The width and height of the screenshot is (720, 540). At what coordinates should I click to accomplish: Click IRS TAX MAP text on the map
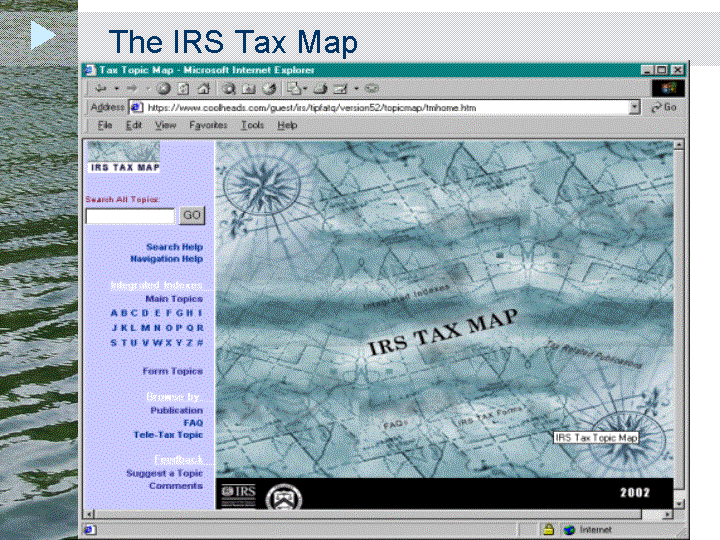click(443, 332)
